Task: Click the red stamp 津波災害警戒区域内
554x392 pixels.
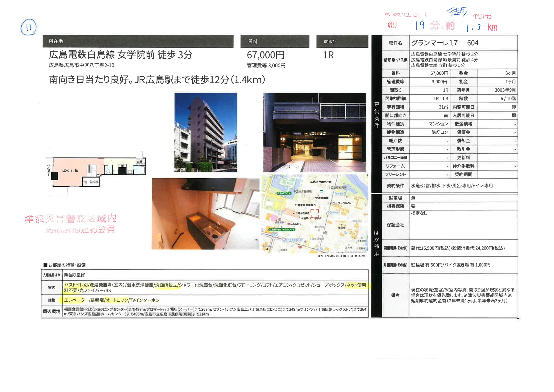Action: [x=71, y=218]
